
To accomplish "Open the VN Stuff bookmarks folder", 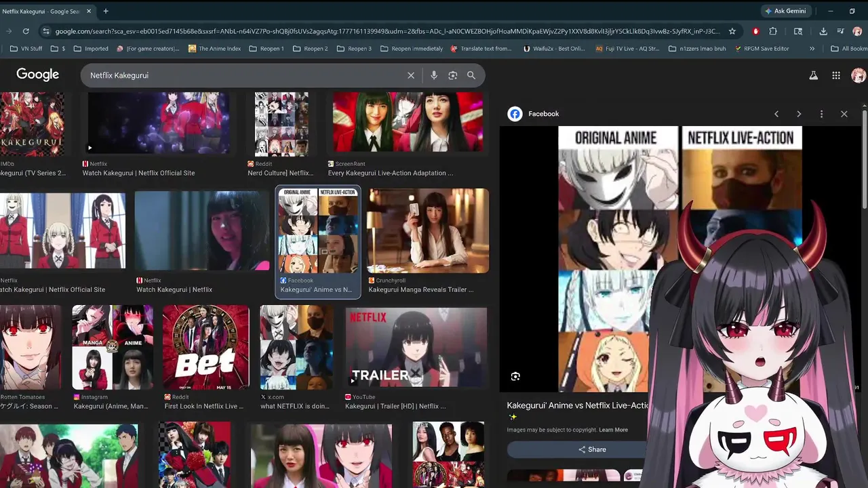I will (x=26, y=49).
